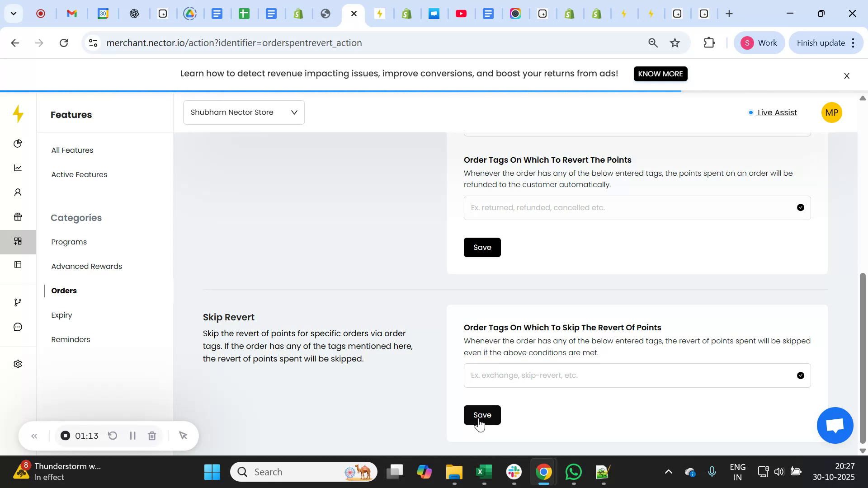Collapse the recording toolbar with double chevron
Screen dimensions: 868x488
(x=34, y=436)
